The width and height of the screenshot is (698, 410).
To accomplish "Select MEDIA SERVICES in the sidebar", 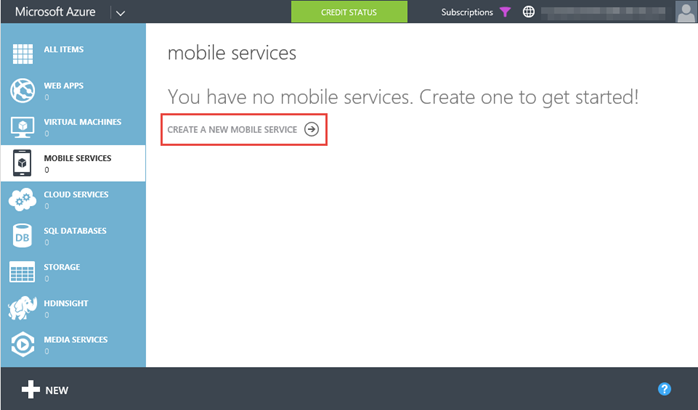I will tap(73, 345).
